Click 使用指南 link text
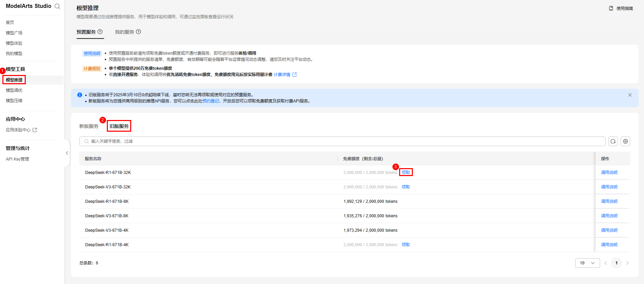Image resolution: width=644 pixels, height=284 pixels. point(625,8)
